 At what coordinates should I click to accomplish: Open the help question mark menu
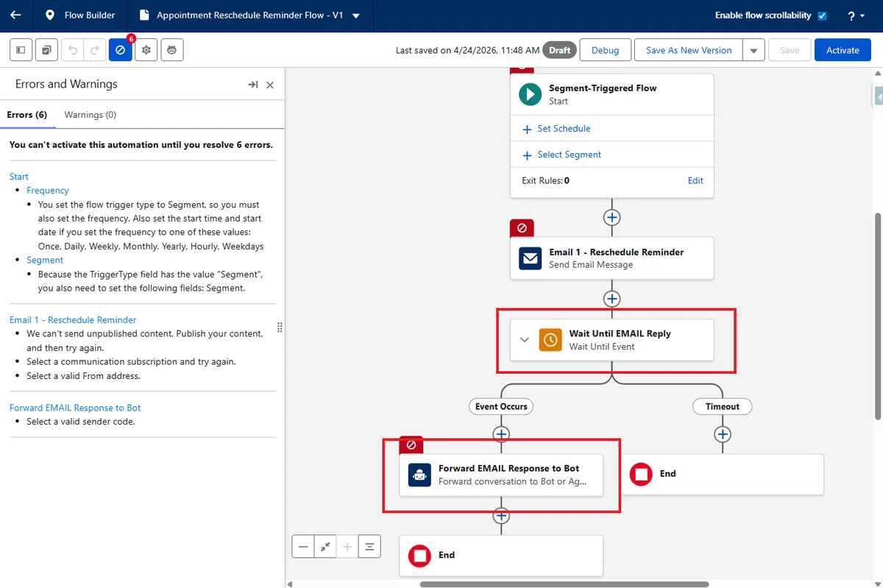tap(856, 15)
